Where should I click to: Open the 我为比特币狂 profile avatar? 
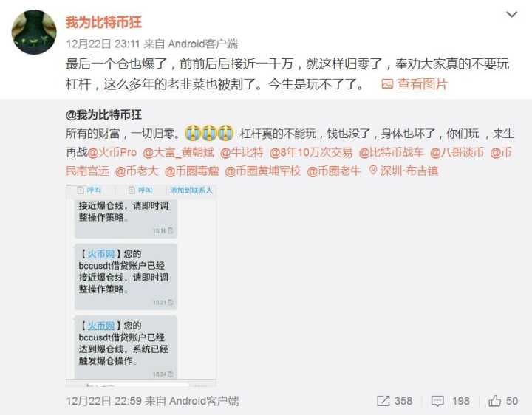click(x=34, y=32)
